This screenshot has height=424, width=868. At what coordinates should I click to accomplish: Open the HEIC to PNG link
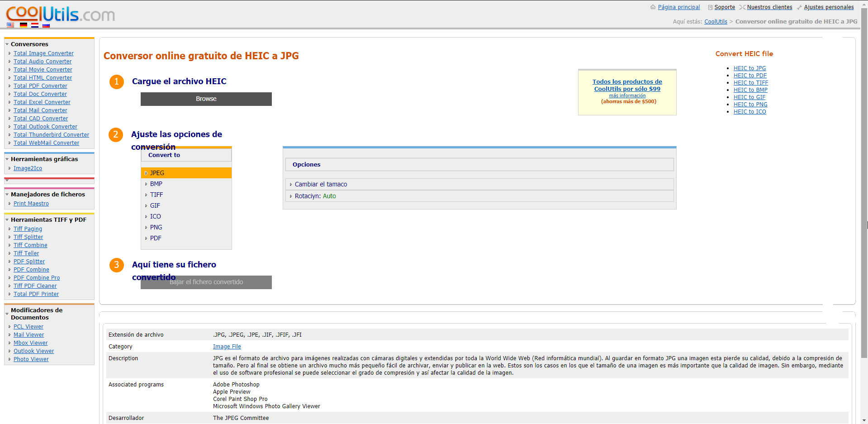[750, 105]
